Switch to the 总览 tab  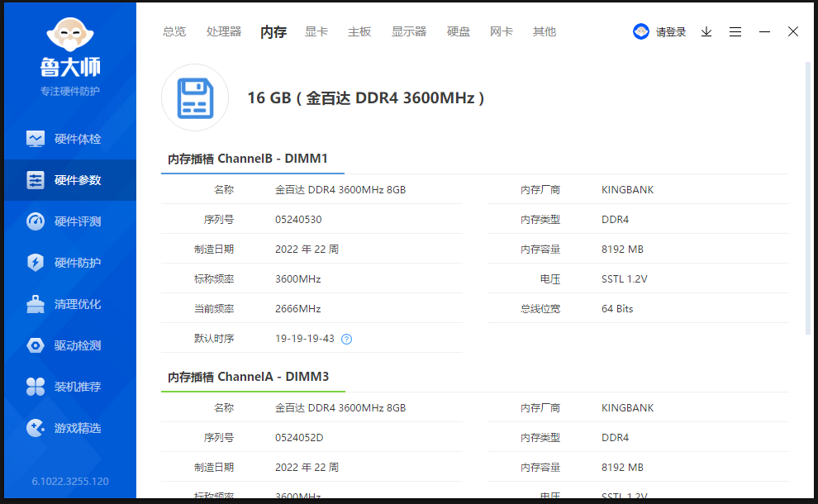pyautogui.click(x=174, y=32)
